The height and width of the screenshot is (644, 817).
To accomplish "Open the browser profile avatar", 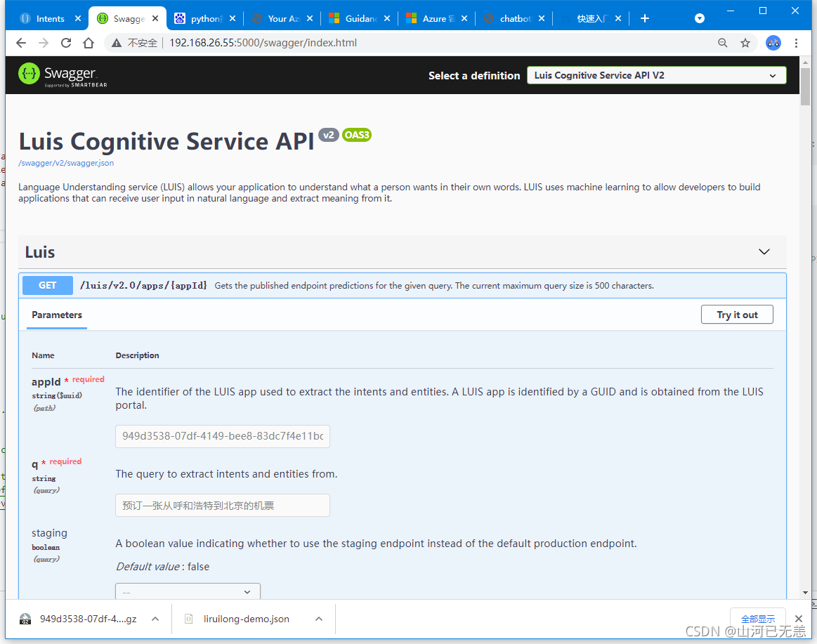I will point(773,43).
